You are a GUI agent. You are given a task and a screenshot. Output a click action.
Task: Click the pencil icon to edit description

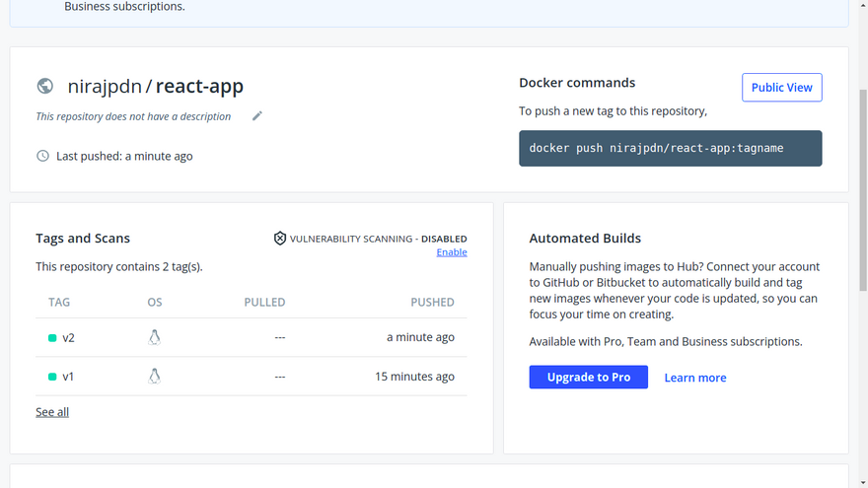(x=257, y=116)
